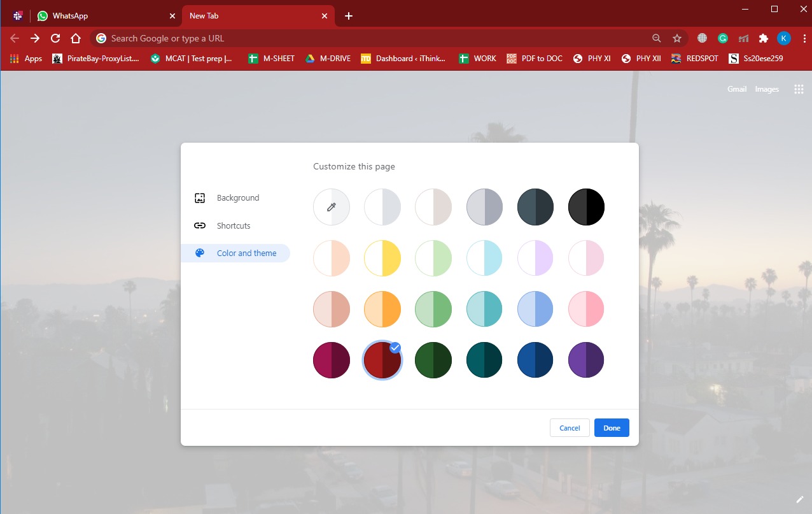This screenshot has width=812, height=514.
Task: Click the bookmark star in the address bar
Action: pos(677,38)
